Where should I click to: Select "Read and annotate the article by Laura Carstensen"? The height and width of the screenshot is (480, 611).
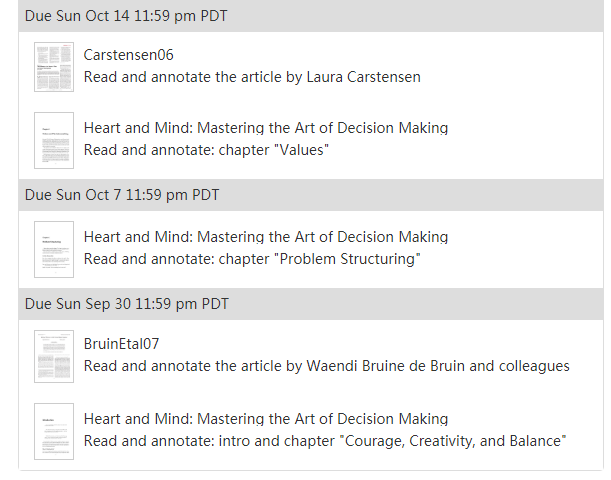[x=252, y=77]
